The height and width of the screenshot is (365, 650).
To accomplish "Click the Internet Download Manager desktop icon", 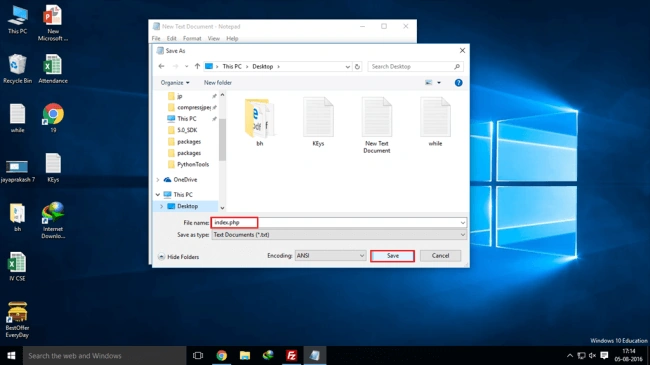I will point(53,220).
